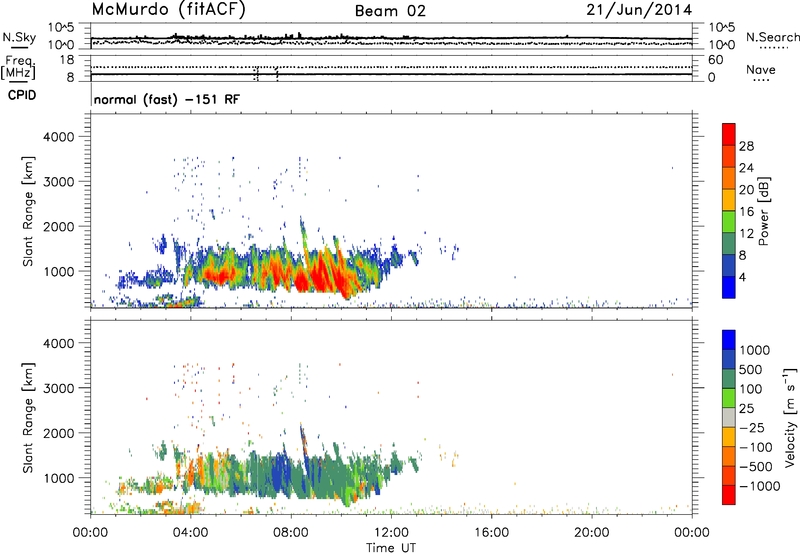Click blue bottom segment of Power colorbar
Viewport: 800px width, 554px height.
(729, 287)
